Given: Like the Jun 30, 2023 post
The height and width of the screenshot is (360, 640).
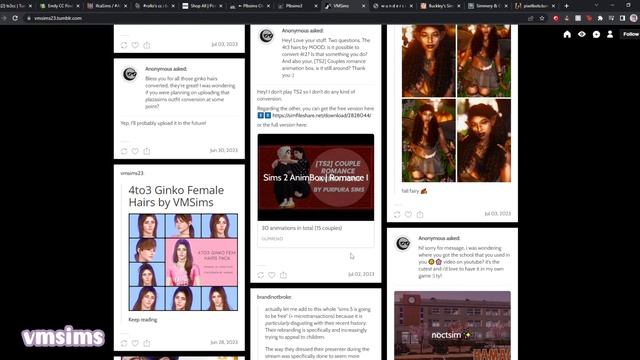Looking at the screenshot, I should point(135,151).
